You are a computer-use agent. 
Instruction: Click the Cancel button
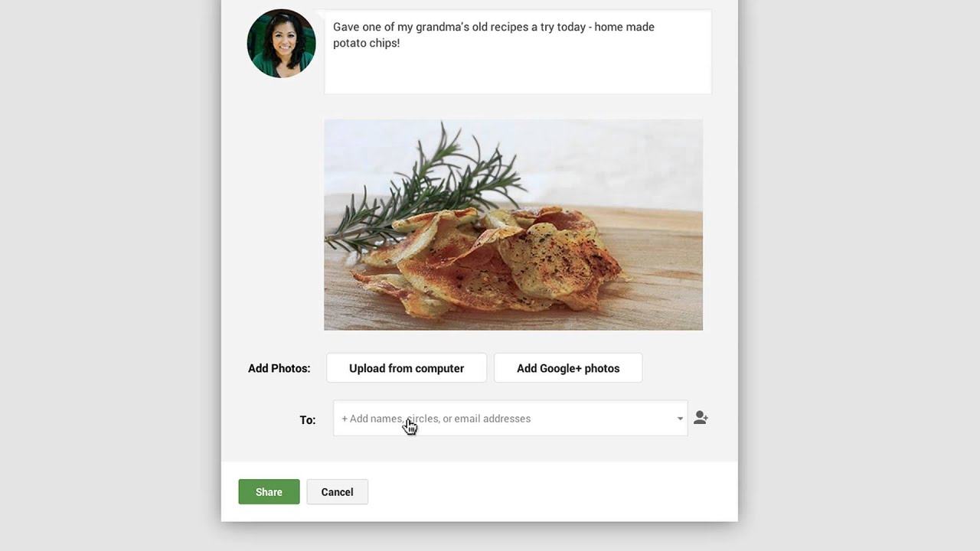click(x=337, y=492)
